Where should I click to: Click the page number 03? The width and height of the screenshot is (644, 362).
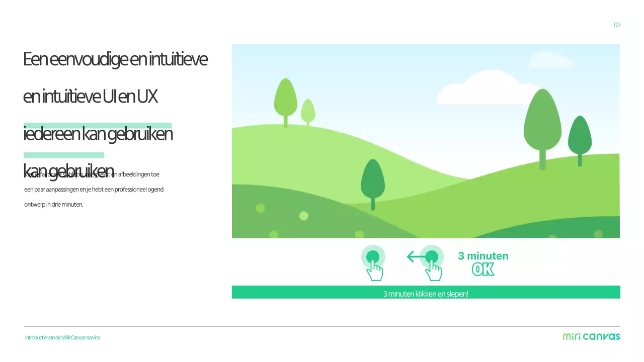pos(617,25)
